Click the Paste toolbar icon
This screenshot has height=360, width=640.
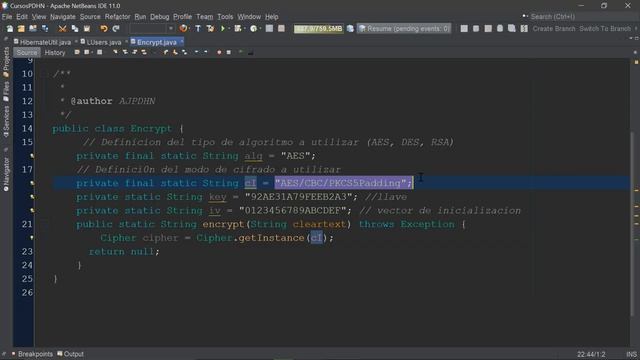click(87, 29)
